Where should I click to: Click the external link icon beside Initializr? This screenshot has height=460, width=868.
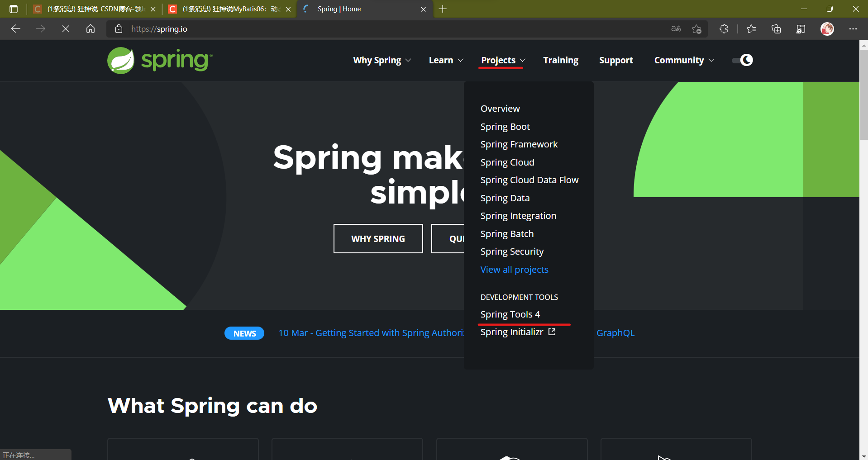click(x=552, y=332)
